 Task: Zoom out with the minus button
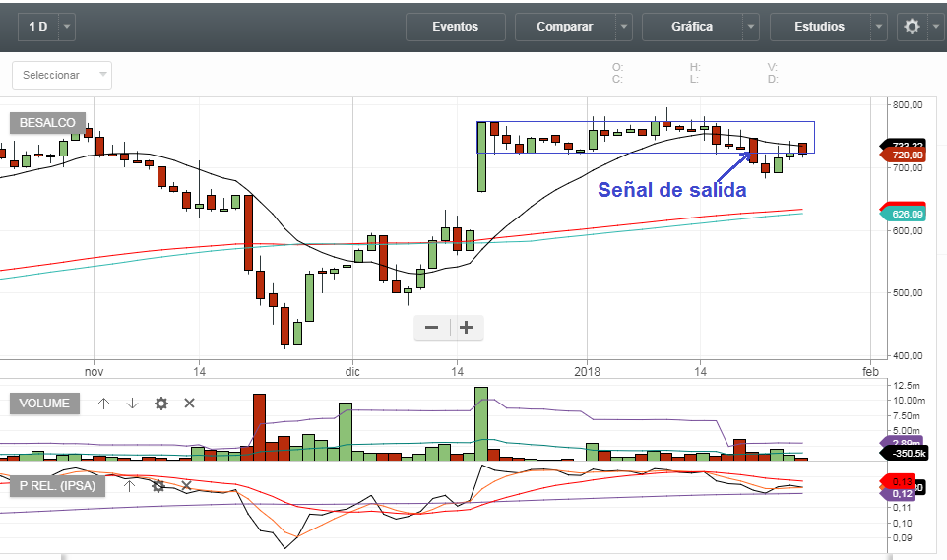click(431, 328)
